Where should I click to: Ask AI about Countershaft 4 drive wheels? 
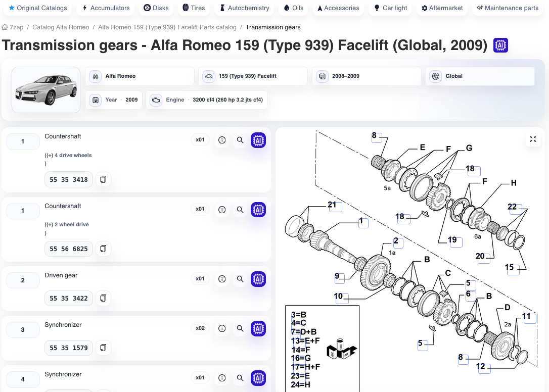tap(258, 140)
